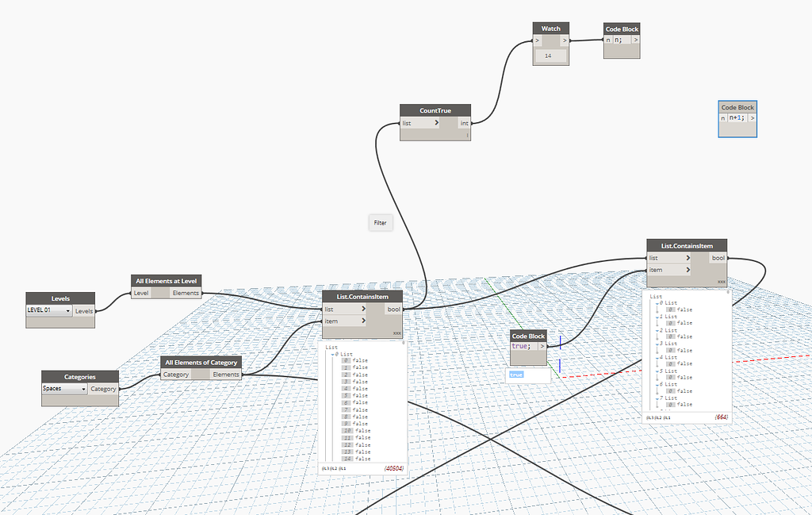
Task: Collapse the 0 List entry in left preview
Action: pos(331,355)
